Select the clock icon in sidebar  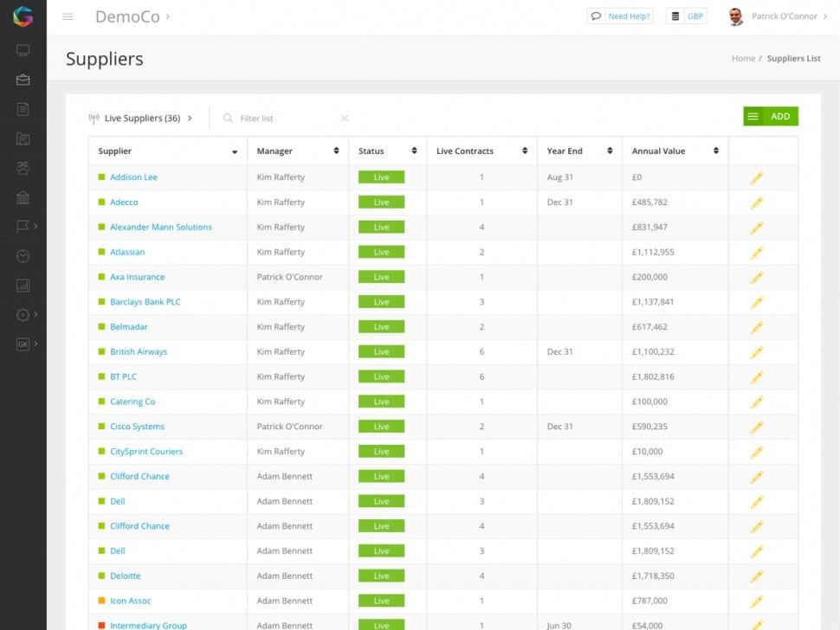click(x=23, y=256)
